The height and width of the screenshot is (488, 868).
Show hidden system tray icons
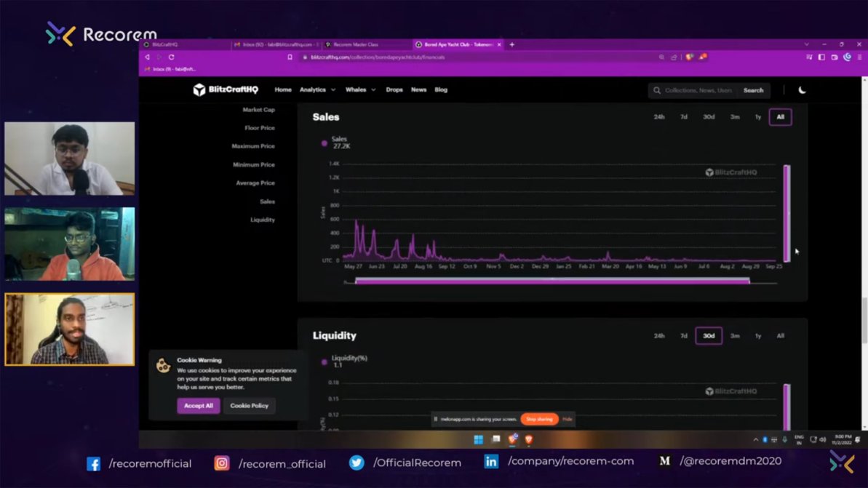pos(756,440)
